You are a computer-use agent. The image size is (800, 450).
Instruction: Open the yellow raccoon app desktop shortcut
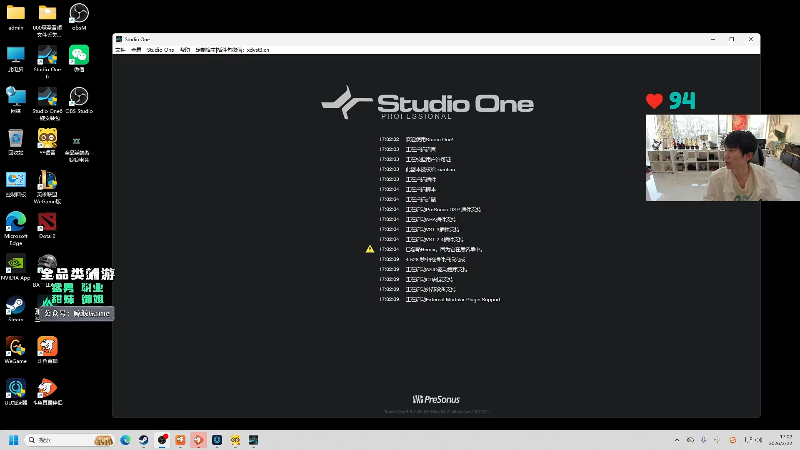tap(47, 141)
